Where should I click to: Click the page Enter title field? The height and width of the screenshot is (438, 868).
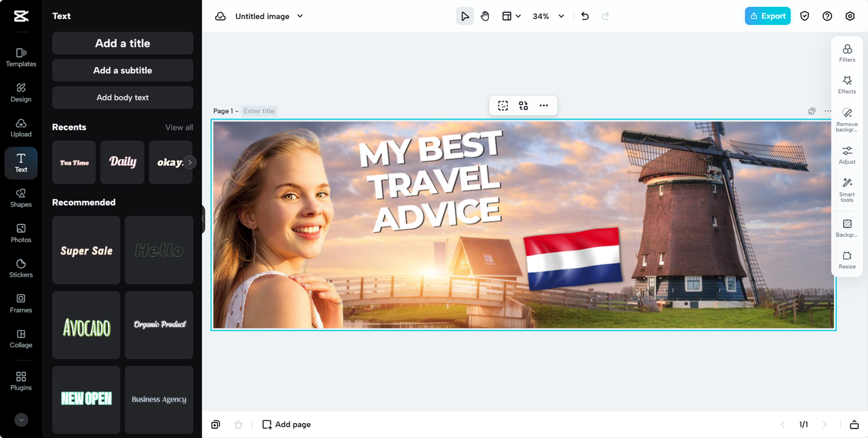(x=259, y=111)
